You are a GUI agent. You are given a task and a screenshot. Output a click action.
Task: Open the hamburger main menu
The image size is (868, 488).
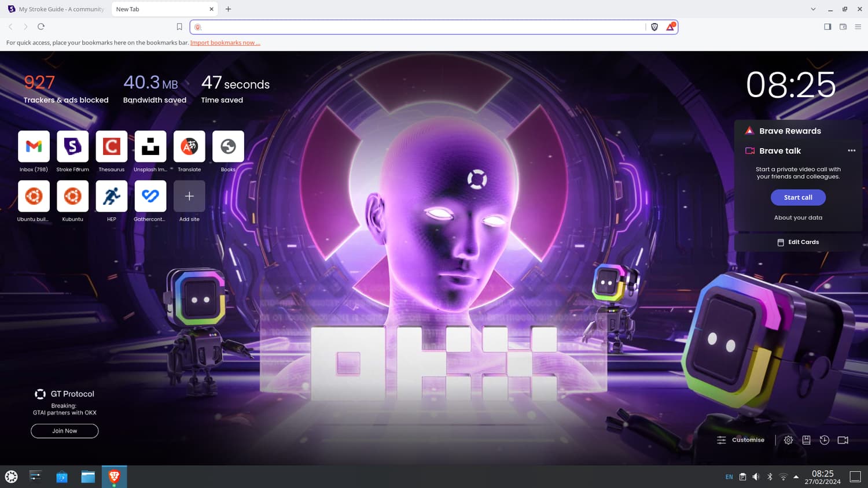tap(858, 27)
